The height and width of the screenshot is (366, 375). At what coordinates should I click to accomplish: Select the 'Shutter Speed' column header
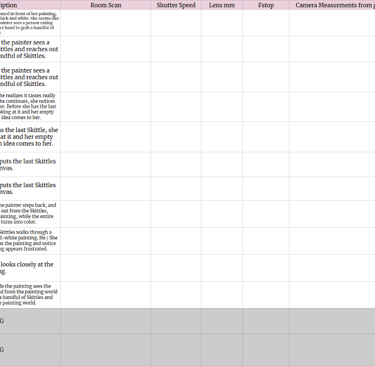click(x=176, y=5)
